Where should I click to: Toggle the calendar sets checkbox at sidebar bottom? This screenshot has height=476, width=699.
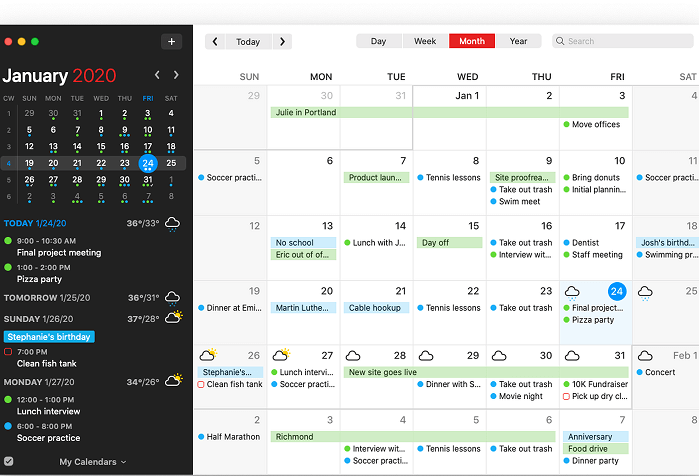8,461
